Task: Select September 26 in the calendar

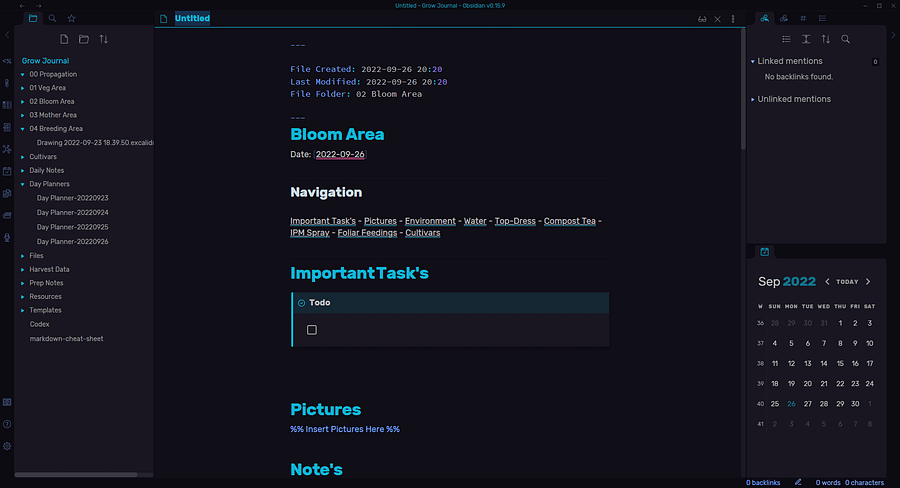Action: tap(791, 404)
